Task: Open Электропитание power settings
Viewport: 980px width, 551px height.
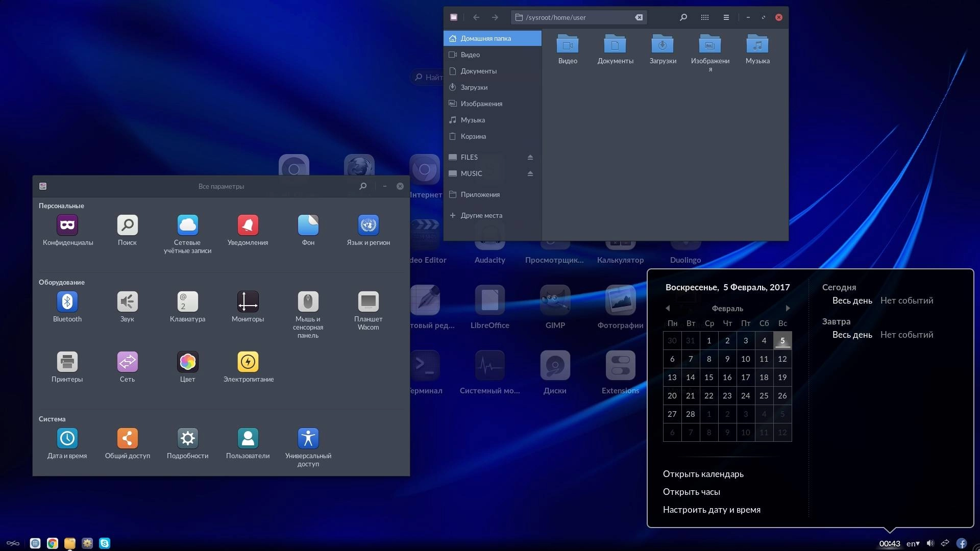Action: 248,362
